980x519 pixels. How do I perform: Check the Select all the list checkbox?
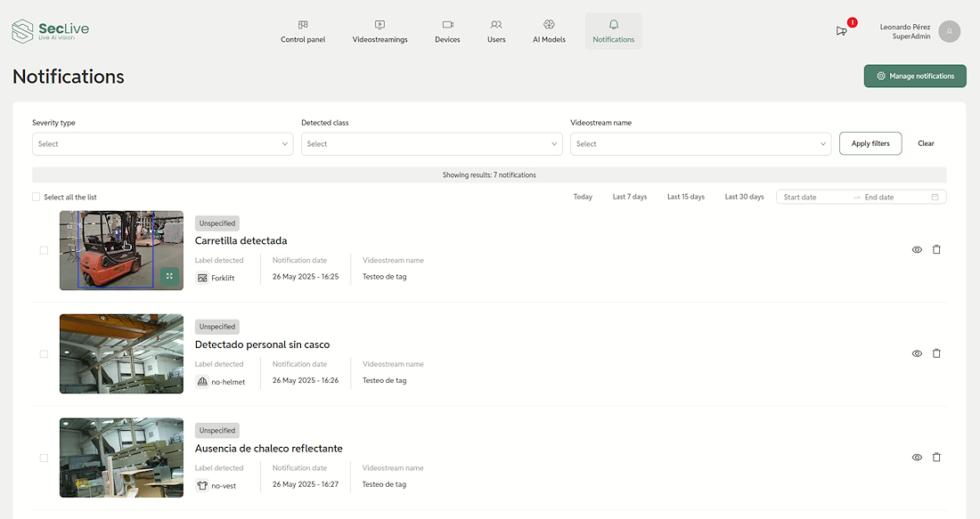[37, 197]
